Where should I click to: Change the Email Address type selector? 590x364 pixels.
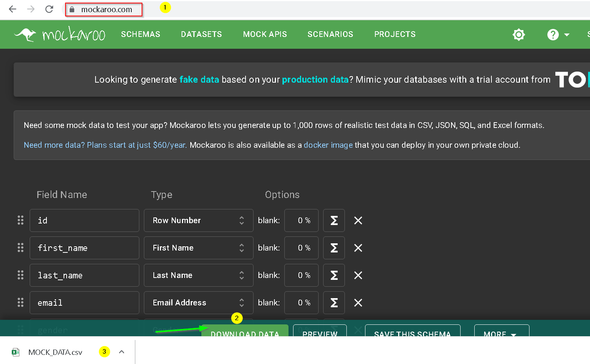click(x=199, y=303)
